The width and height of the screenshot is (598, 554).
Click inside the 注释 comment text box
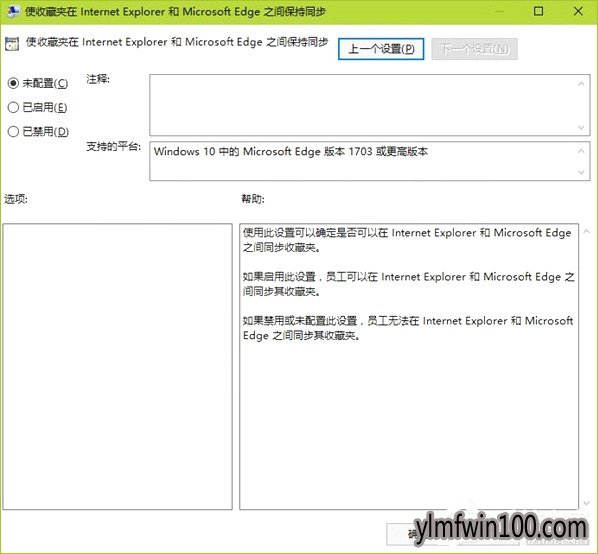point(362,105)
